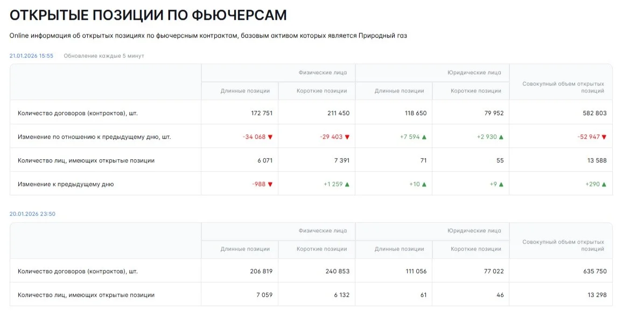The height and width of the screenshot is (327, 644).
Task: Click the ОТКРЫТЫЕ ПОЗИЦИИ ПО ФЬЮЧЕРСАМ heading
Action: click(x=148, y=15)
